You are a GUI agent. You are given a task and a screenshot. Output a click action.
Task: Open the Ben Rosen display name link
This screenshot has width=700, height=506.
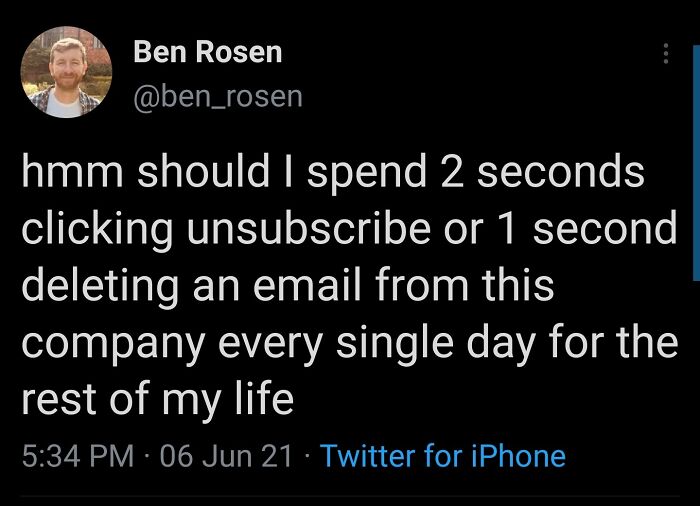pos(208,53)
